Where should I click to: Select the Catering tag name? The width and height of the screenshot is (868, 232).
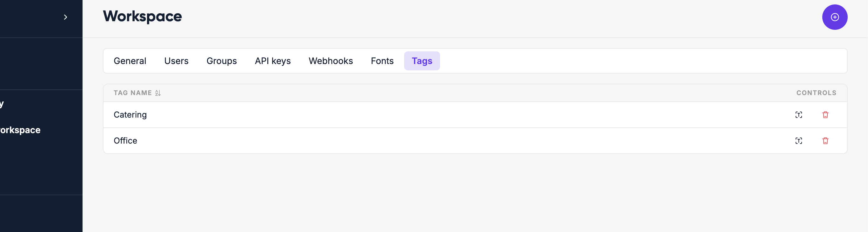coord(130,115)
